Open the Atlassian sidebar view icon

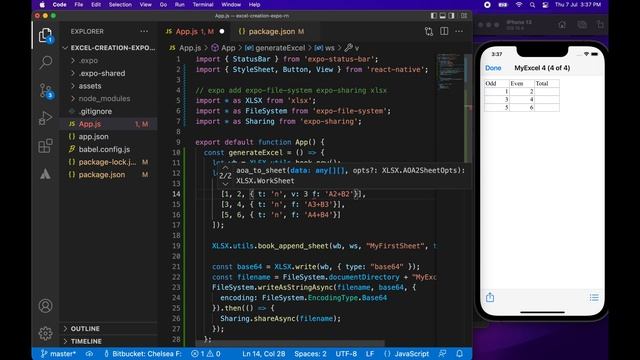click(45, 174)
